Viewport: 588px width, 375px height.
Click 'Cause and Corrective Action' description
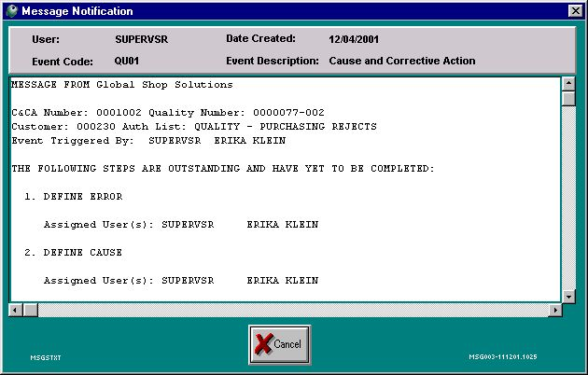tap(402, 61)
